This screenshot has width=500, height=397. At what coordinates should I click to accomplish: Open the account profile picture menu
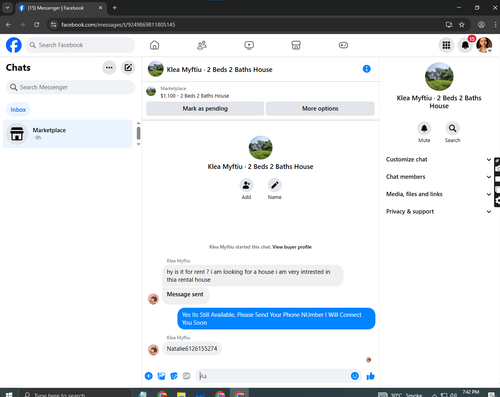pos(484,45)
